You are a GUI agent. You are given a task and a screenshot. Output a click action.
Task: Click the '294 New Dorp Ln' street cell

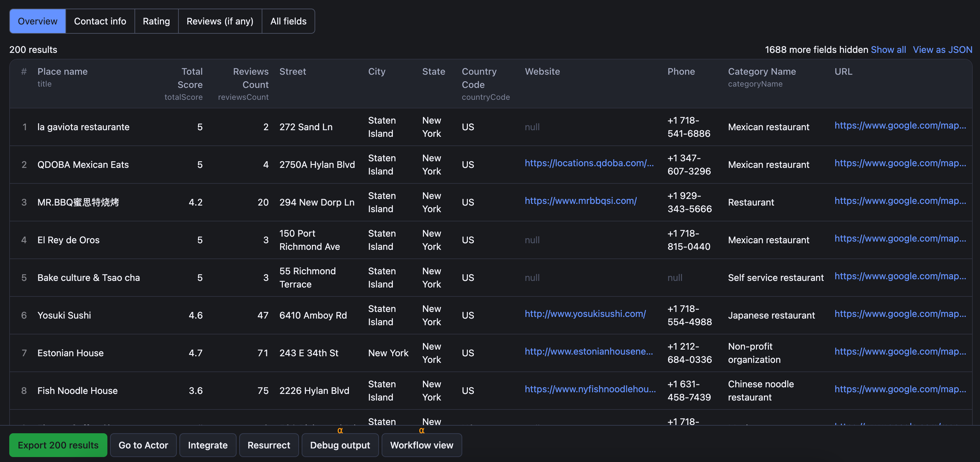(x=317, y=203)
